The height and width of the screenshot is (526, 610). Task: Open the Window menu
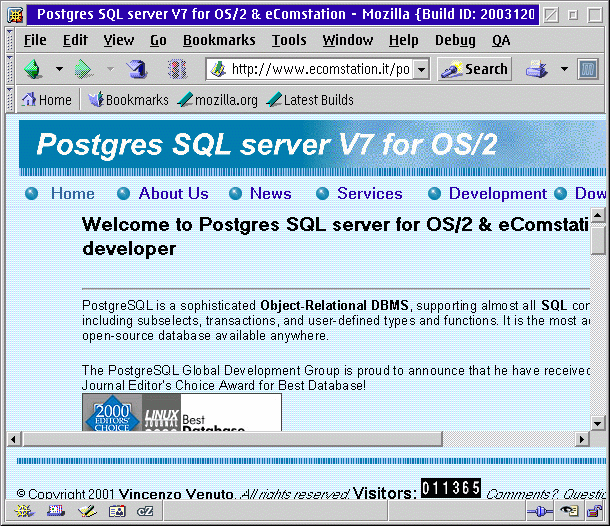click(x=348, y=40)
